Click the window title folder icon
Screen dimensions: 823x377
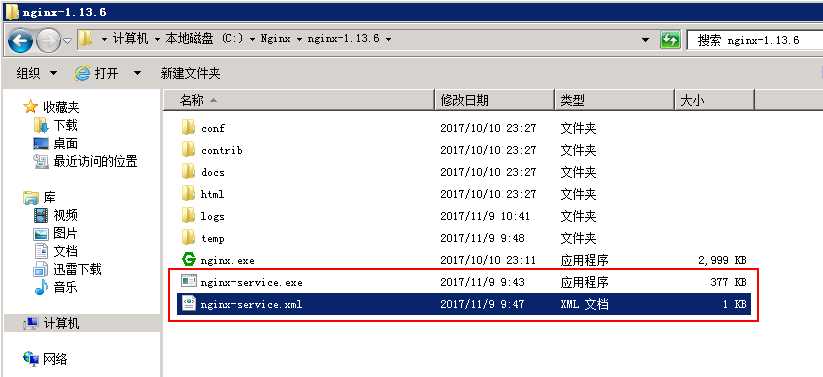pyautogui.click(x=12, y=12)
